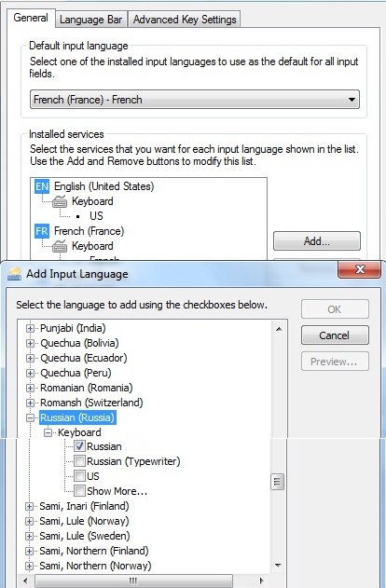Click the FR French language badge icon
386x588 pixels.
click(x=42, y=231)
